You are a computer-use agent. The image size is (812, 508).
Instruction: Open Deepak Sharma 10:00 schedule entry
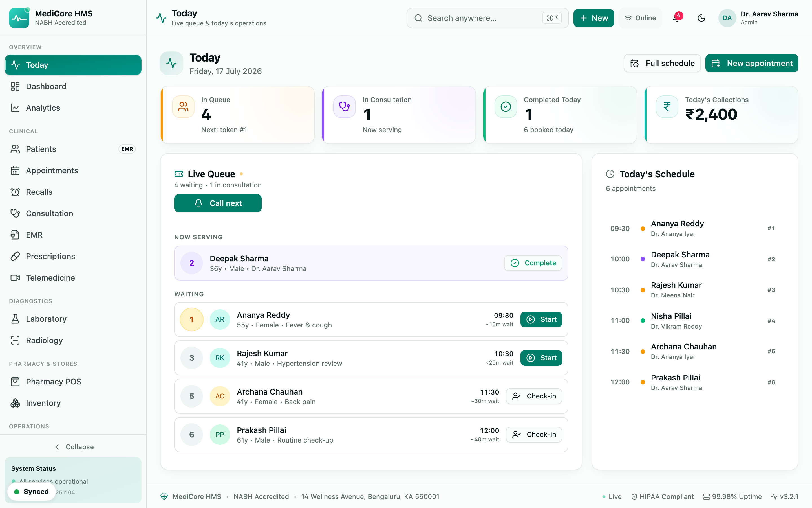(694, 259)
